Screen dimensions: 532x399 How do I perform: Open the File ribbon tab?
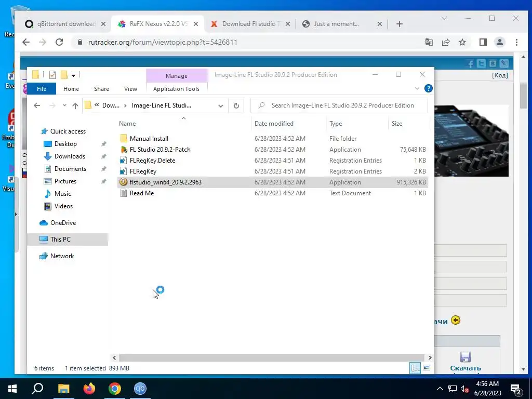point(42,89)
